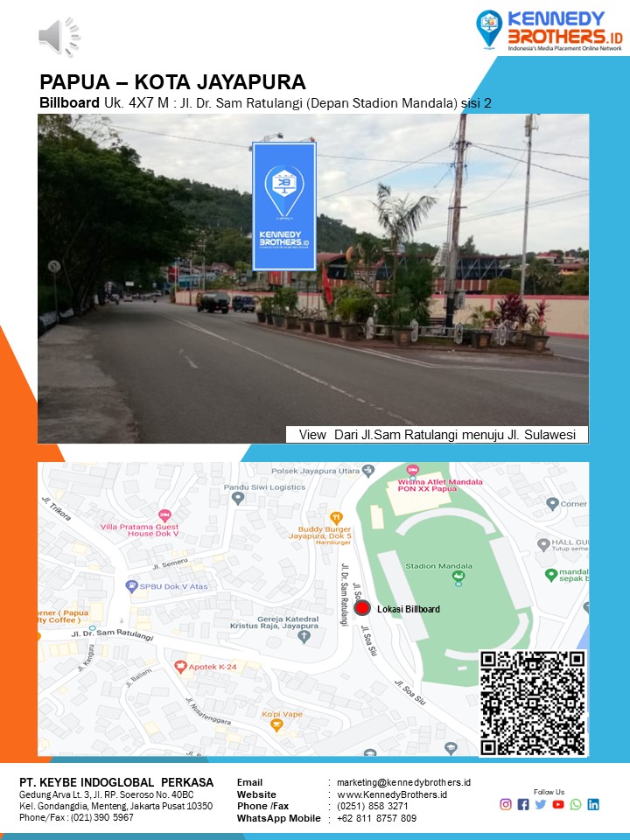Click the SPBU Dok V Atas fuel pin

point(131,586)
